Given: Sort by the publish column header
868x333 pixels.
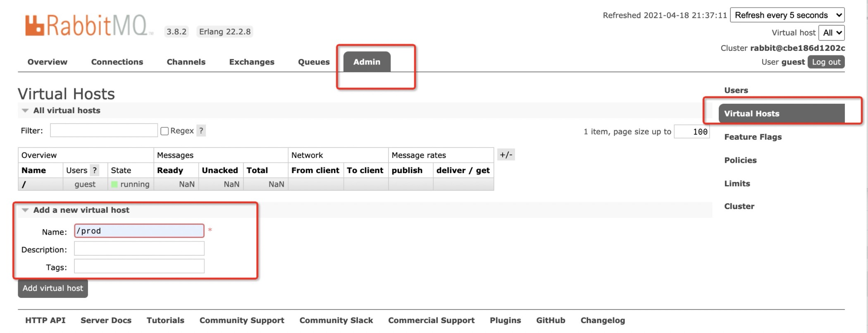Looking at the screenshot, I should pos(407,170).
